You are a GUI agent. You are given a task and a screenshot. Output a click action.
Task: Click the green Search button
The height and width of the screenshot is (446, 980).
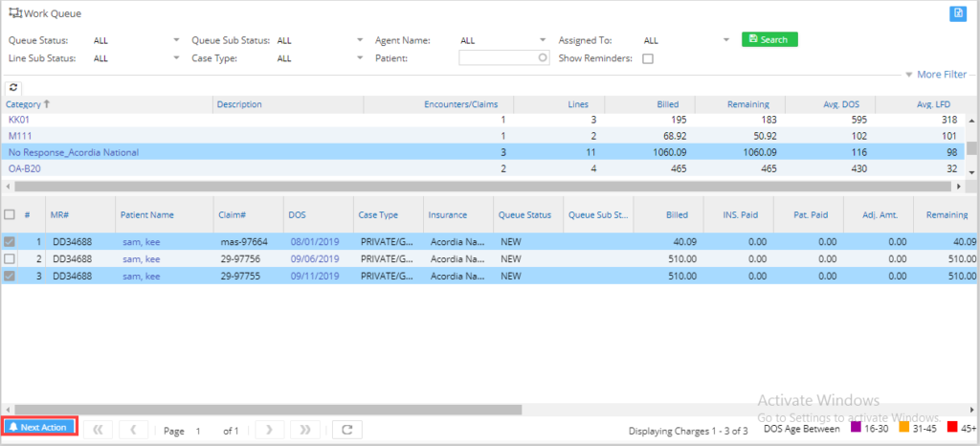(769, 40)
